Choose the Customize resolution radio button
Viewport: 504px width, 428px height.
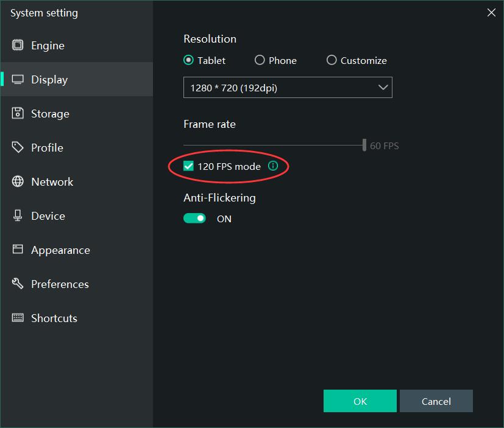pyautogui.click(x=332, y=60)
